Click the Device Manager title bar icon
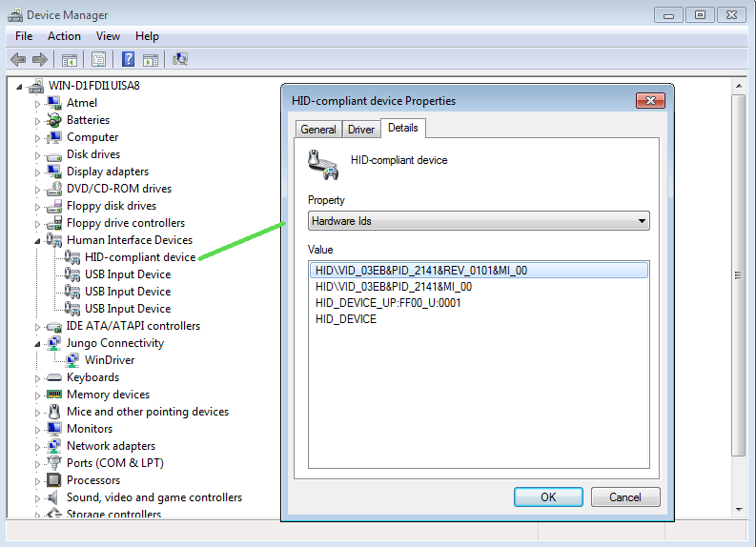The image size is (756, 547). click(x=15, y=15)
